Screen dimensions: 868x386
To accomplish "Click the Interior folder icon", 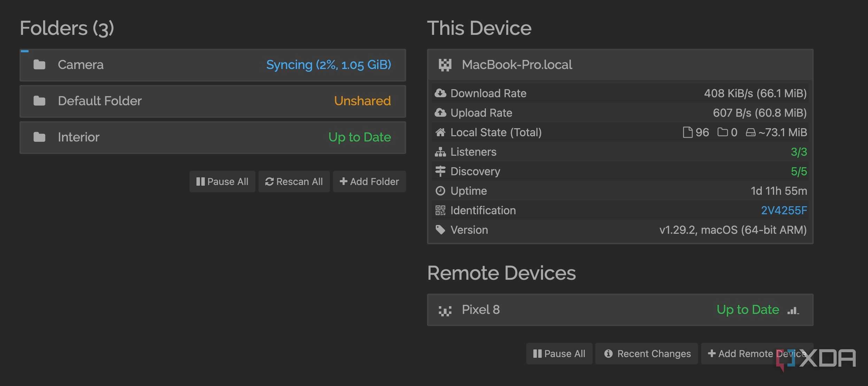I will pyautogui.click(x=39, y=137).
